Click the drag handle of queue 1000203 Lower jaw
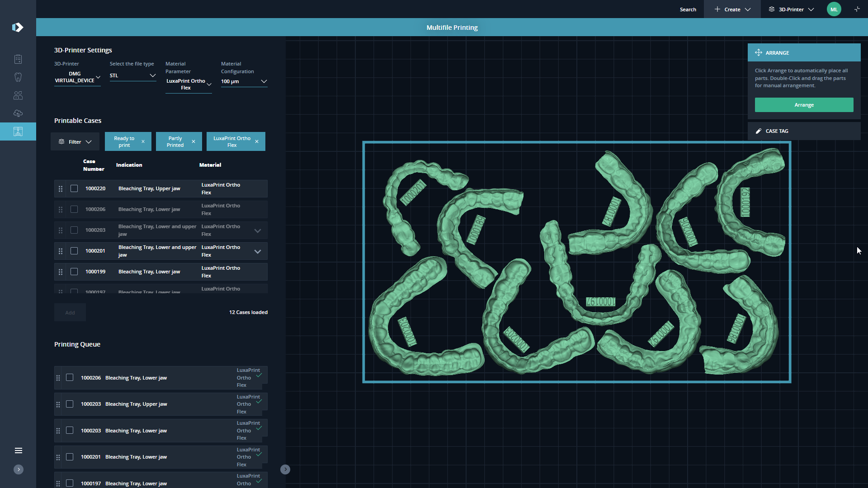 (58, 431)
